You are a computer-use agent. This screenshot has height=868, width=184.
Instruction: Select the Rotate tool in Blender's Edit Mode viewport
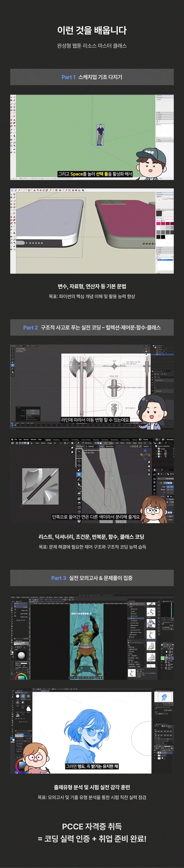pos(79,465)
